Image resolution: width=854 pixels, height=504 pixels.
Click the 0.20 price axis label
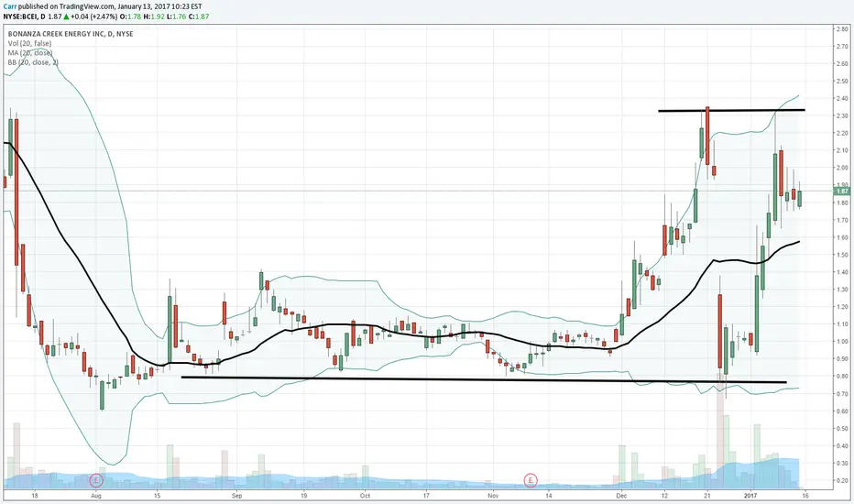pyautogui.click(x=842, y=480)
